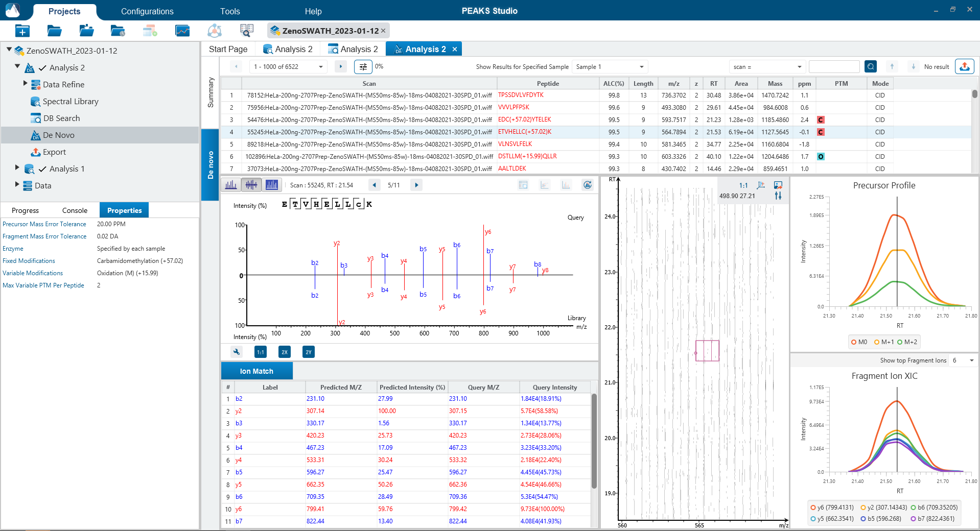Open the Configurations menu
Image resolution: width=980 pixels, height=531 pixels.
[147, 11]
